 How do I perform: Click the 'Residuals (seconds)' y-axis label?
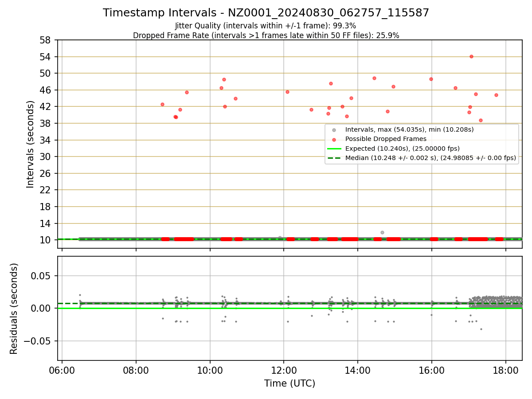pyautogui.click(x=14, y=309)
